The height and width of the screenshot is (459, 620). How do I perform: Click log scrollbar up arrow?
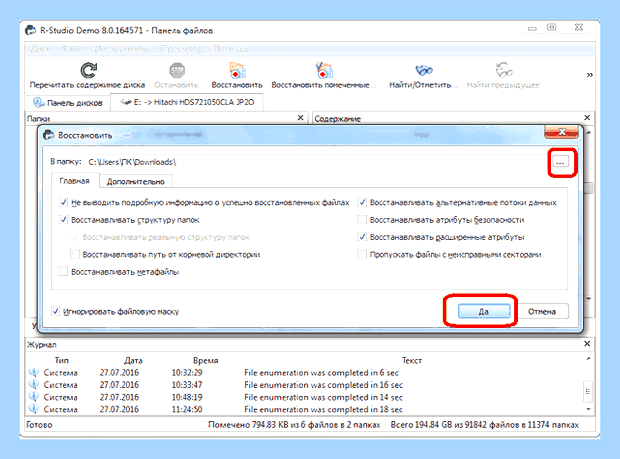[x=588, y=359]
